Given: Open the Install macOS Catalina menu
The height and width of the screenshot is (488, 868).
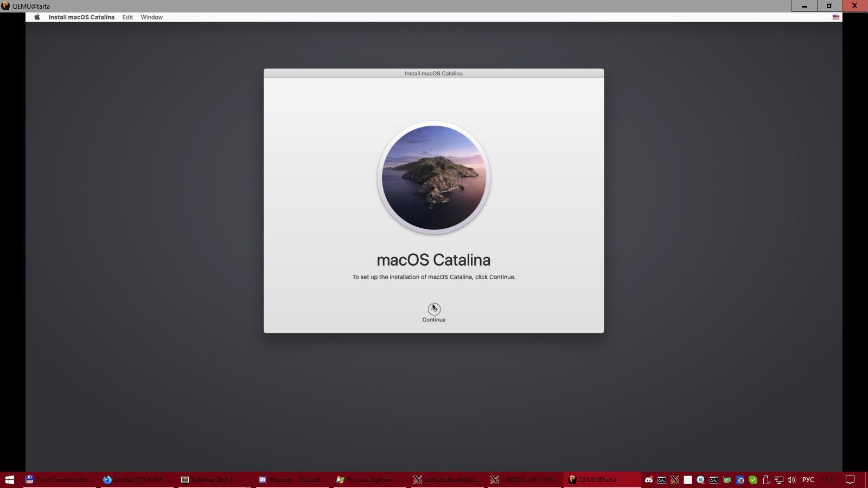Looking at the screenshot, I should click(81, 17).
